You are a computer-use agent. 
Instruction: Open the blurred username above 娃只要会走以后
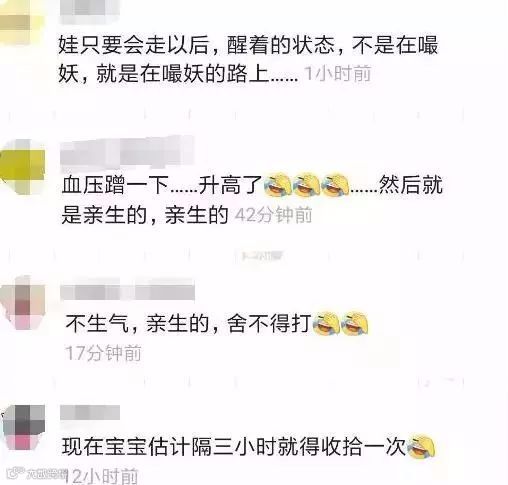pos(90,12)
